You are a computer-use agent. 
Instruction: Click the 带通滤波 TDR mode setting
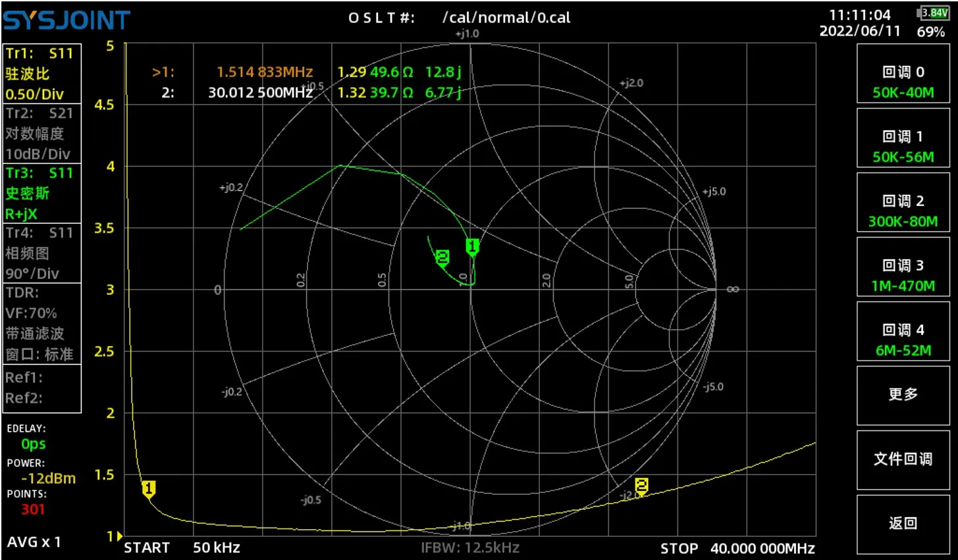35,334
